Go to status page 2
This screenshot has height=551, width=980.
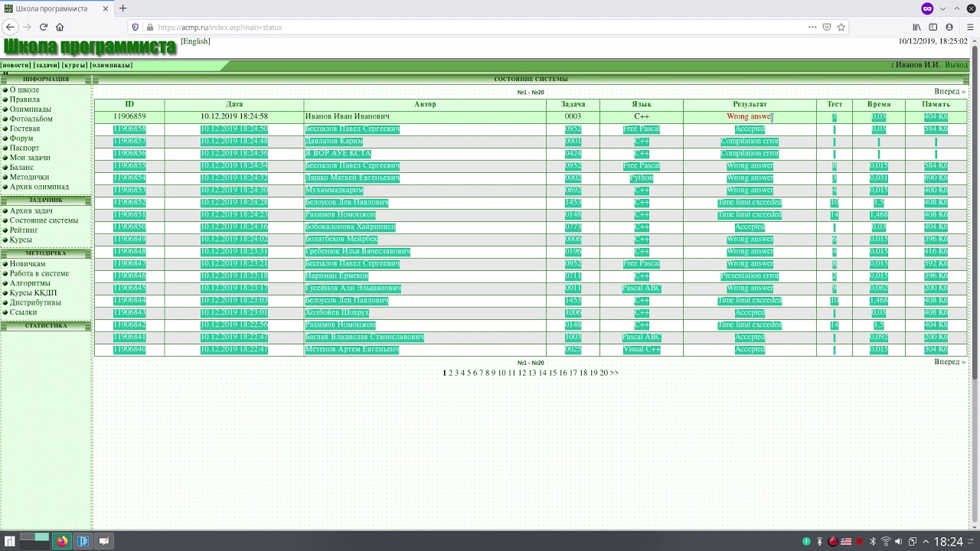click(450, 373)
